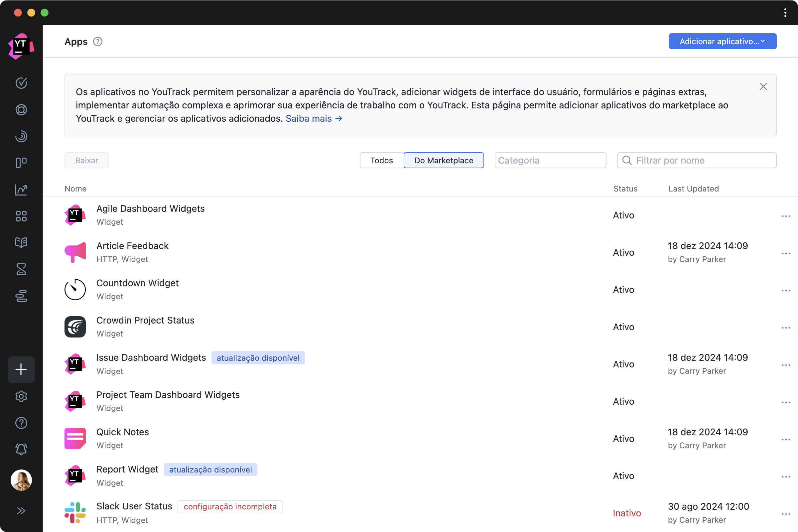Screen dimensions: 798x532
Task: Select the Agile Board icon in sidebar
Action: tap(21, 163)
